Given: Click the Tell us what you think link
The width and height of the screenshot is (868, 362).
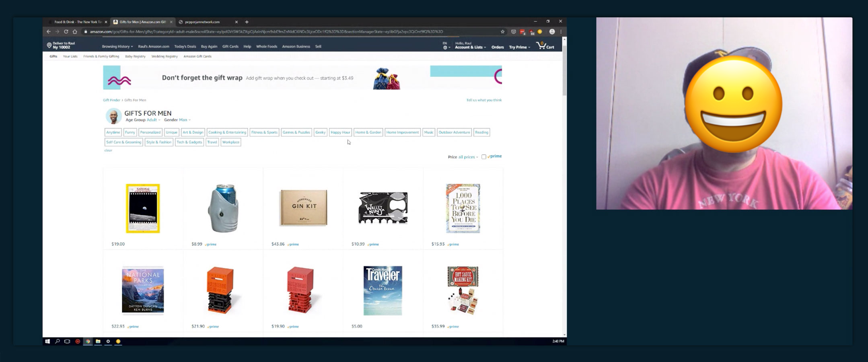Looking at the screenshot, I should point(484,100).
